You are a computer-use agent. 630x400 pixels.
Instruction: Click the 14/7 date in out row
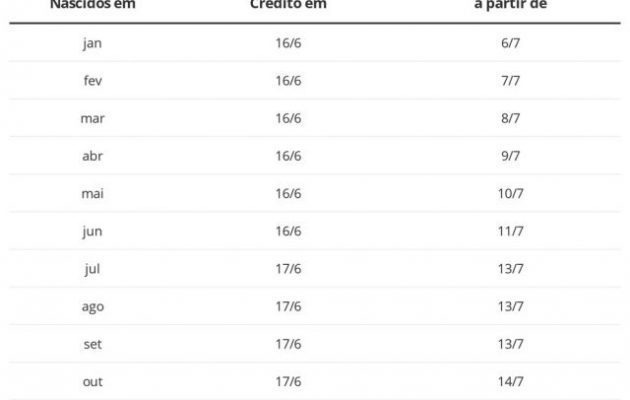pos(510,381)
